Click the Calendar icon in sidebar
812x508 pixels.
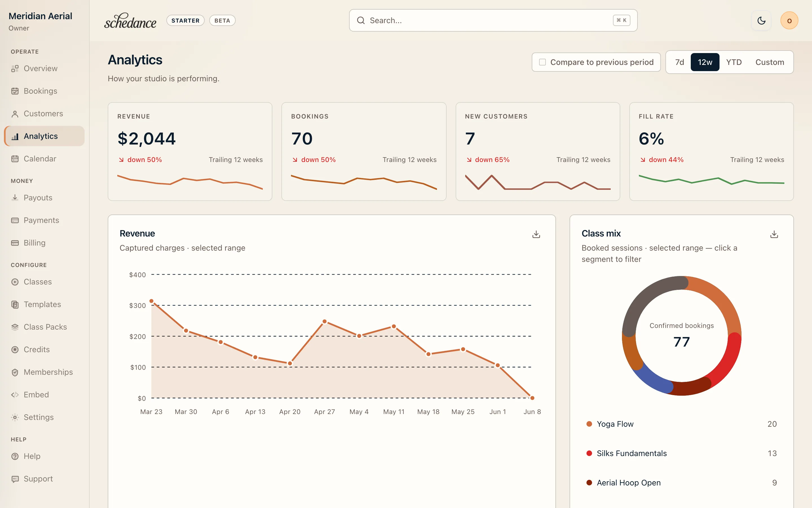coord(15,159)
